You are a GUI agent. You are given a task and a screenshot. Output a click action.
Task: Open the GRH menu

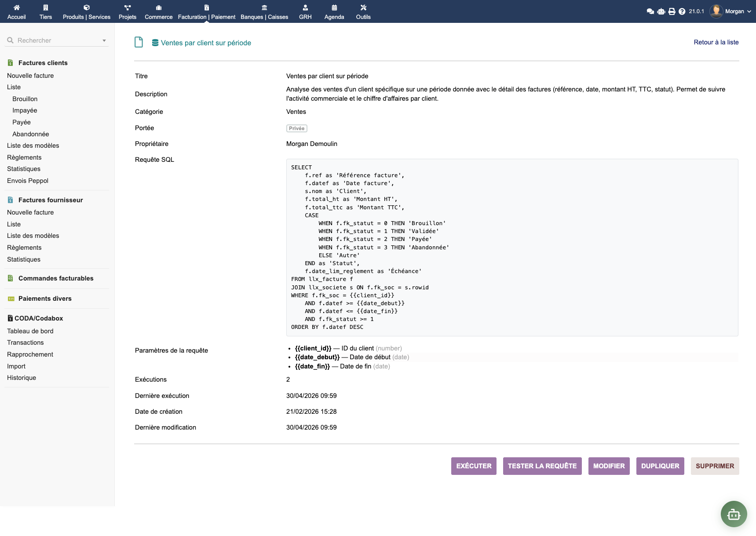click(x=305, y=12)
